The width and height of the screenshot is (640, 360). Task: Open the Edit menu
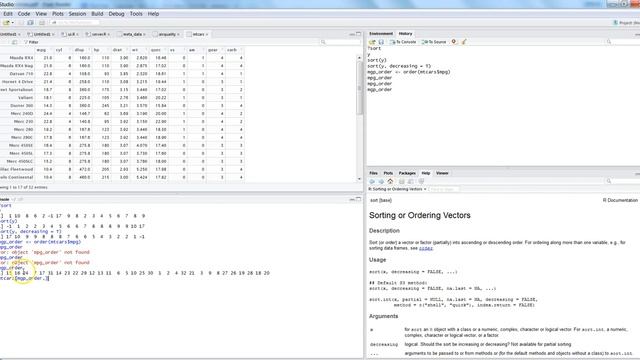[8, 14]
